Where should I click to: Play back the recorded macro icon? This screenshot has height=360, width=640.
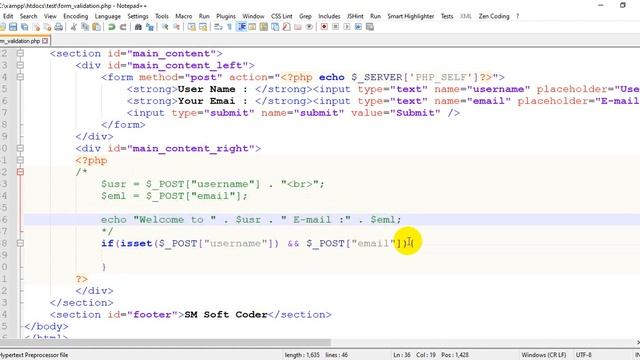tap(347, 27)
